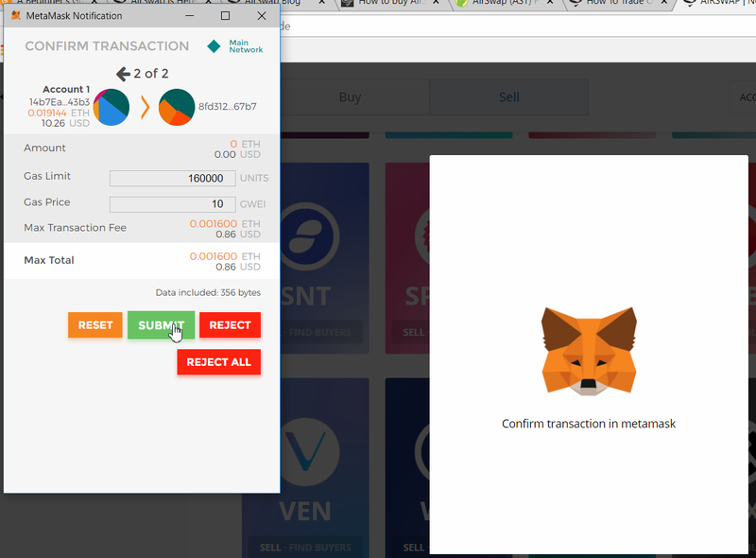756x558 pixels.
Task: Close the MetaMask Notification window
Action: (x=262, y=15)
